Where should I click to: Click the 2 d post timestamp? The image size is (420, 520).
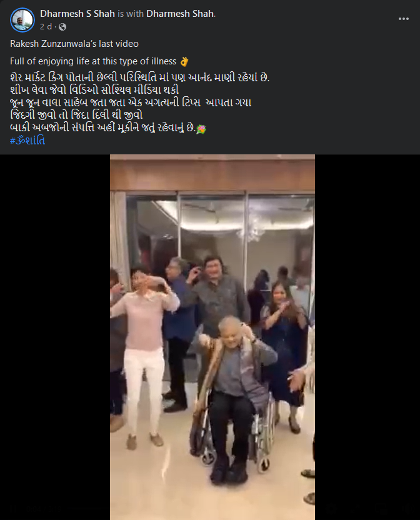tap(46, 27)
